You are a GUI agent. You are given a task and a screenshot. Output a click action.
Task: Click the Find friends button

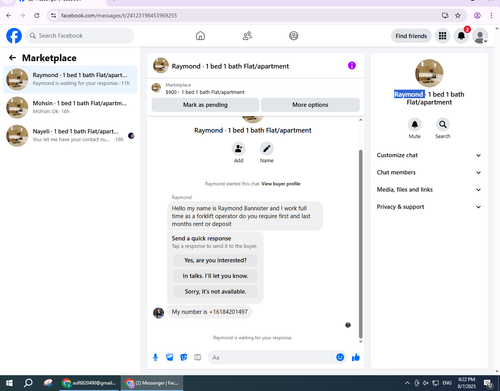(411, 36)
